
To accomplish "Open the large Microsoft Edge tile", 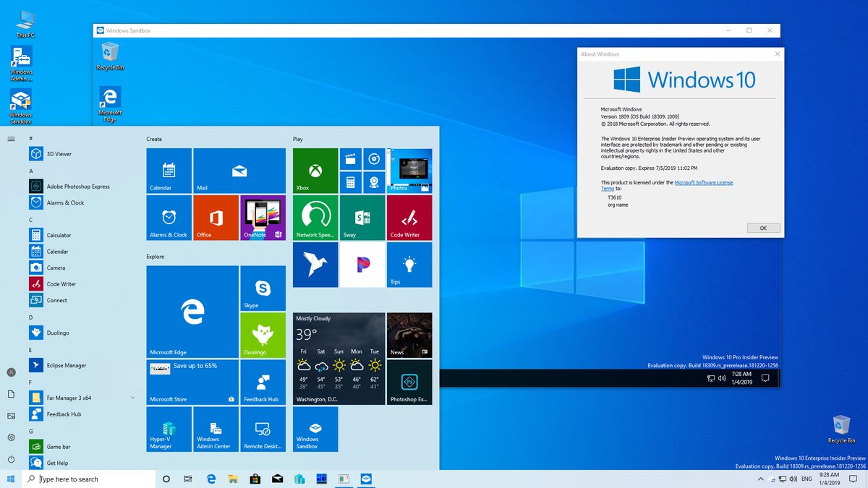I will 192,312.
